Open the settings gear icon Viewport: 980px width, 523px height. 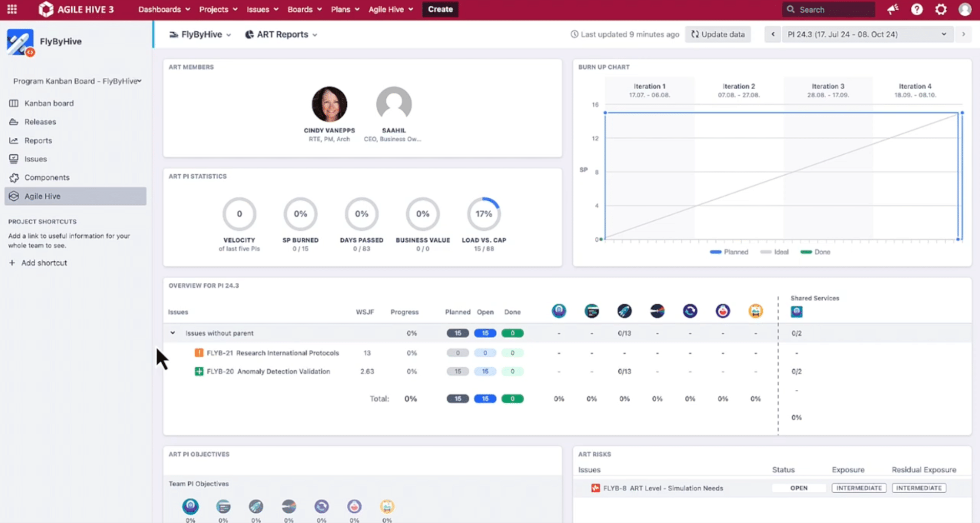click(941, 9)
